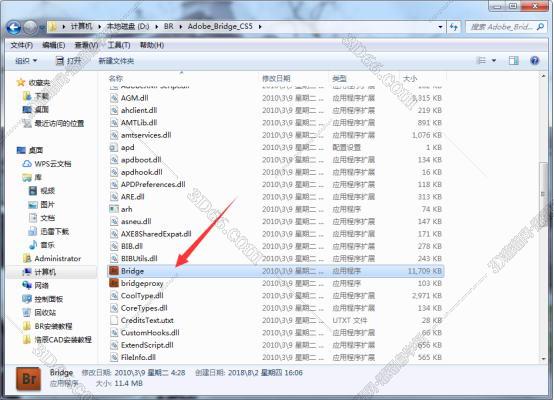
Task: Select AGM.dll file
Action: pyautogui.click(x=135, y=98)
